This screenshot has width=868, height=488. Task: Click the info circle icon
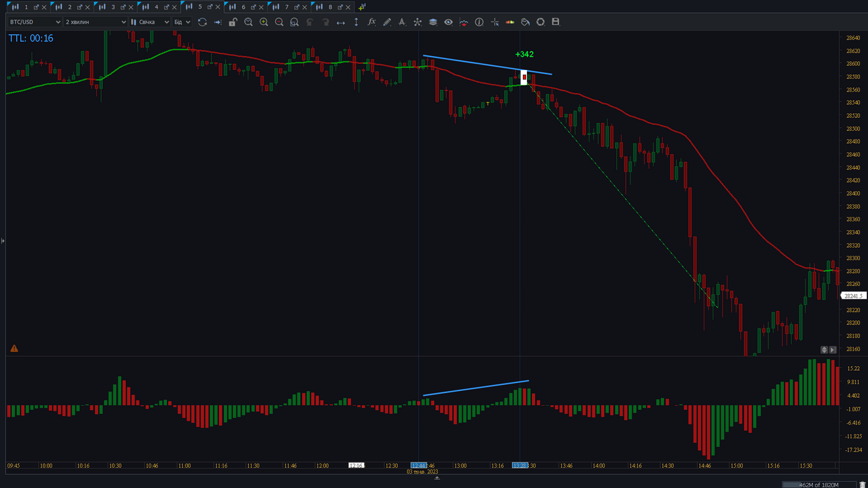pos(479,22)
